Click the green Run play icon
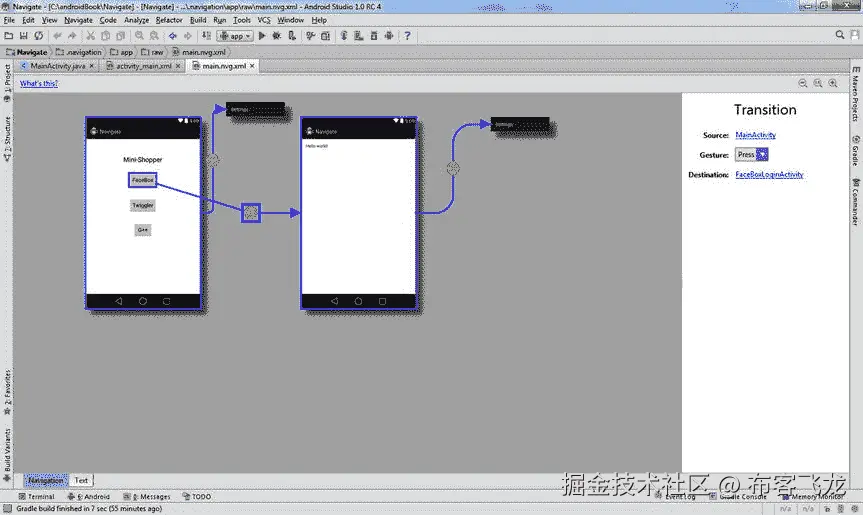This screenshot has height=515, width=863. coord(262,36)
